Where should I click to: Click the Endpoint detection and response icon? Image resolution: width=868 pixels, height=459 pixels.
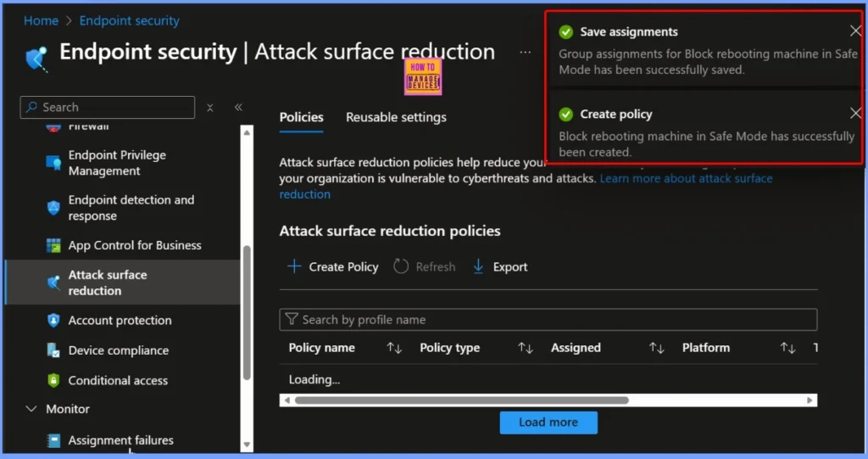click(x=53, y=208)
